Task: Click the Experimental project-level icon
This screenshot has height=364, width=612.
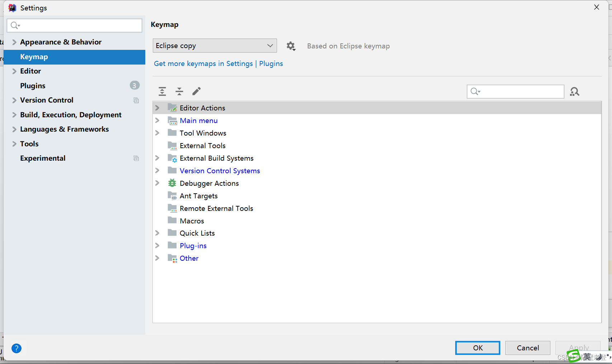Action: (136, 159)
